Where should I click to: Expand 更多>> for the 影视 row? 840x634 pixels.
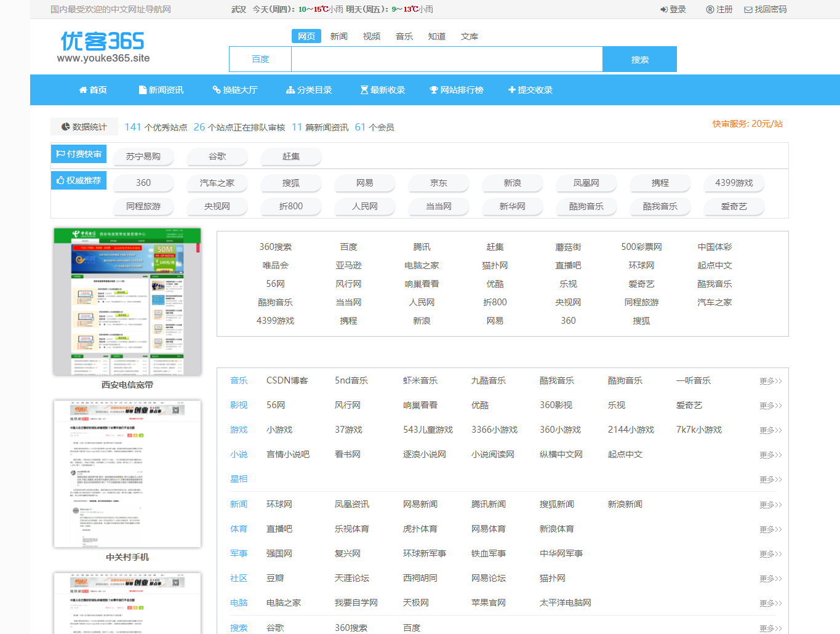pos(770,406)
